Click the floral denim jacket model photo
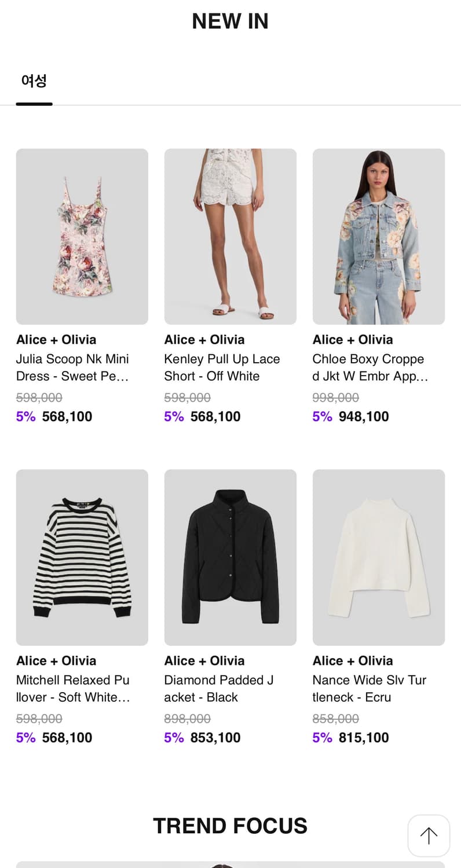Viewport: 461px width, 868px height. [378, 236]
